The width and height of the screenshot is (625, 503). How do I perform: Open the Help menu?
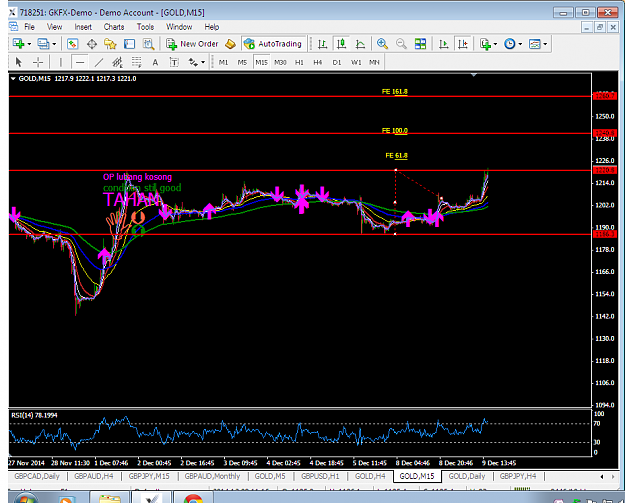coord(212,27)
